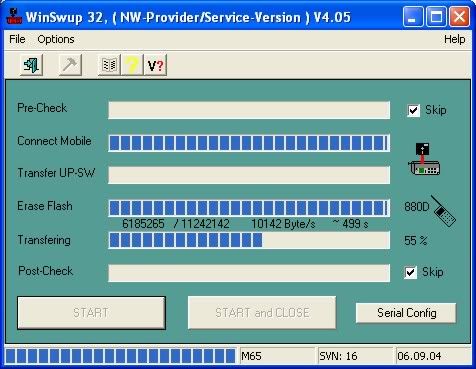476x369 pixels.
Task: Click the Connect Mobile label
Action: pos(54,141)
